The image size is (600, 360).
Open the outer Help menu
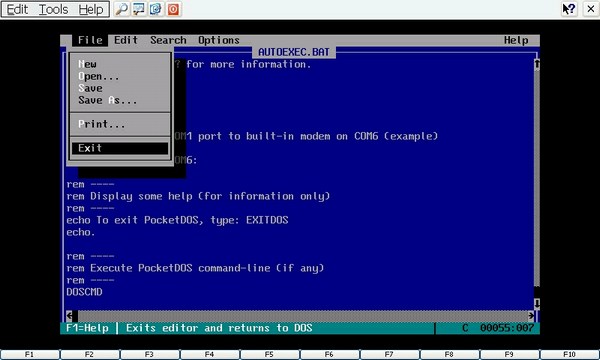coord(91,9)
